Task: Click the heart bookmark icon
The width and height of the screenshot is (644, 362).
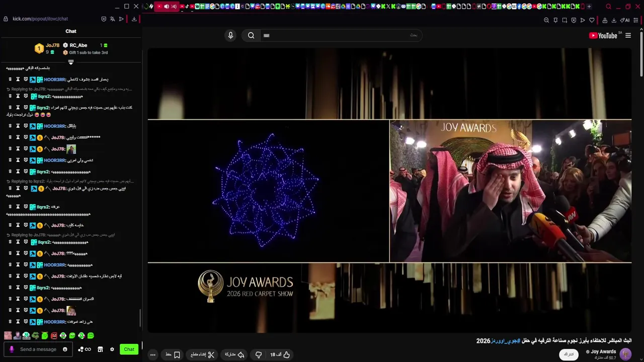Action: pyautogui.click(x=592, y=20)
